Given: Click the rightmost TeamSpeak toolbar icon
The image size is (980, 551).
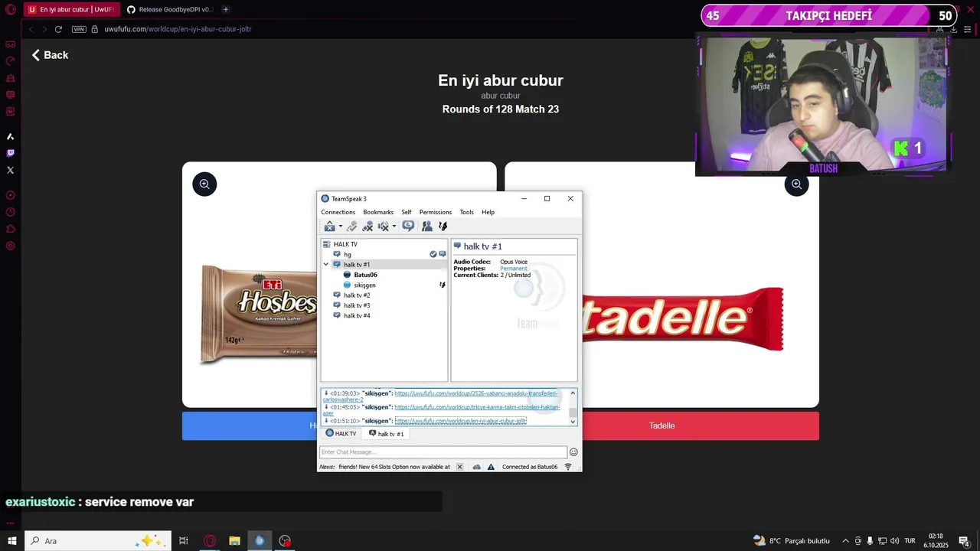Looking at the screenshot, I should pos(443,227).
